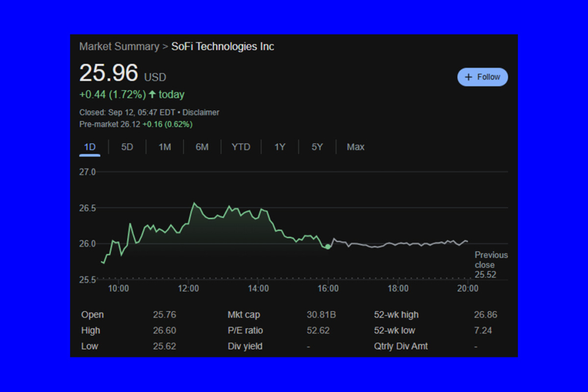This screenshot has width=588, height=392.
Task: Switch to the 5D time range
Action: [x=127, y=147]
